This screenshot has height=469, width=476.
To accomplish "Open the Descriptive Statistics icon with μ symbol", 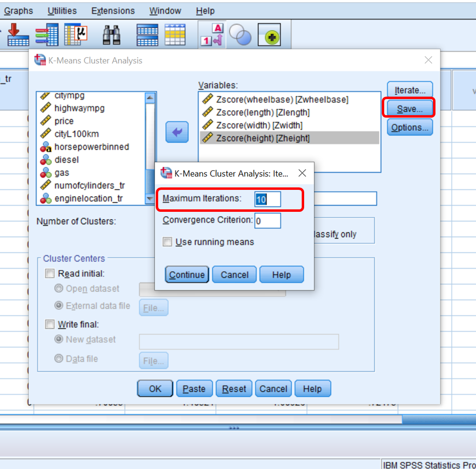I will [x=76, y=34].
